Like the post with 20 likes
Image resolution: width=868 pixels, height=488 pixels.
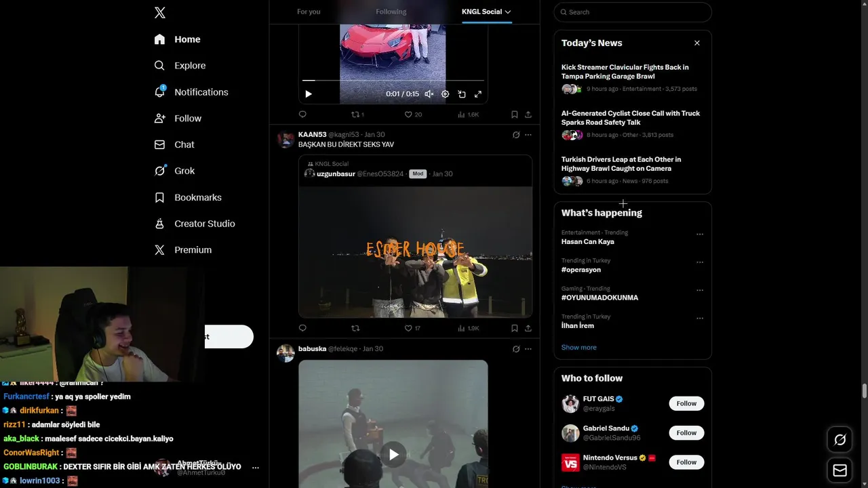click(413, 115)
